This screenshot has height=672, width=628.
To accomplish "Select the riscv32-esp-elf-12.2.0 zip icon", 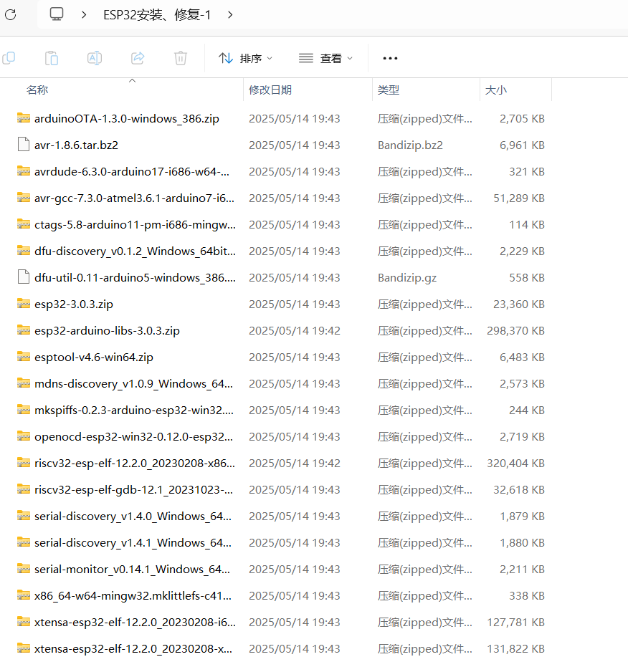I will [x=24, y=463].
